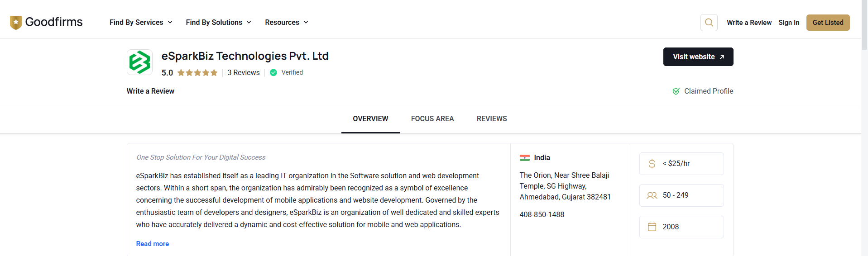
Task: Click Write a Review under company name
Action: (x=150, y=91)
